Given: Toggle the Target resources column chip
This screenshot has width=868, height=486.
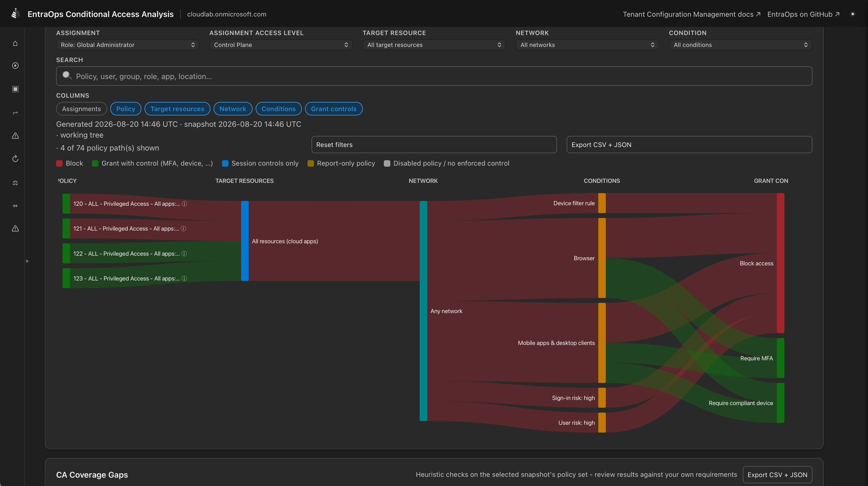Looking at the screenshot, I should [x=177, y=109].
